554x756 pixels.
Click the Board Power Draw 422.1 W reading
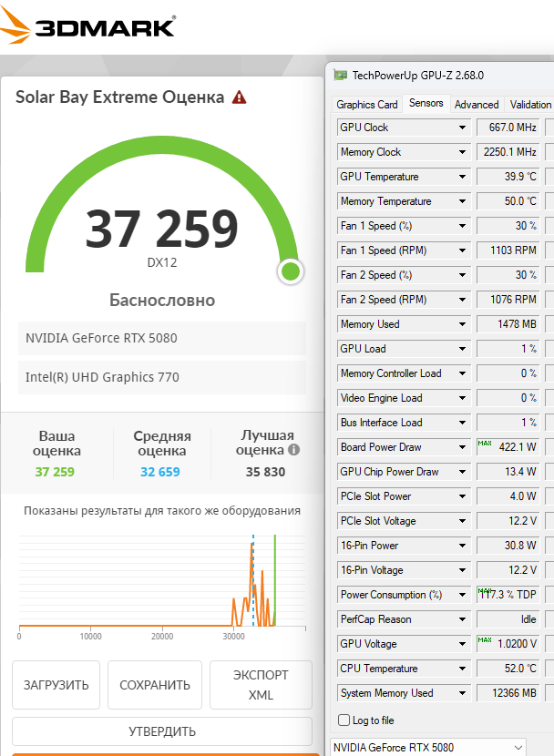coord(508,447)
